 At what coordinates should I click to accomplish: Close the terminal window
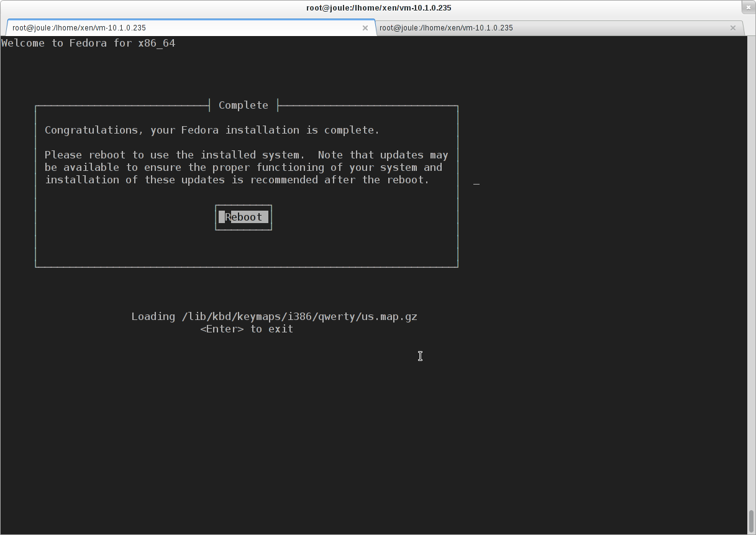(x=749, y=7)
